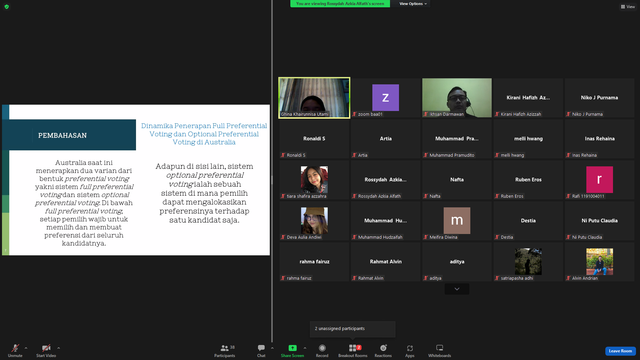Select Ronaldi S participant tile
Screen dimensions: 640x360
point(314,139)
